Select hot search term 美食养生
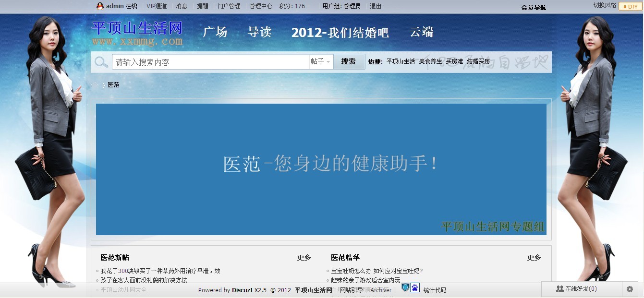 (430, 61)
